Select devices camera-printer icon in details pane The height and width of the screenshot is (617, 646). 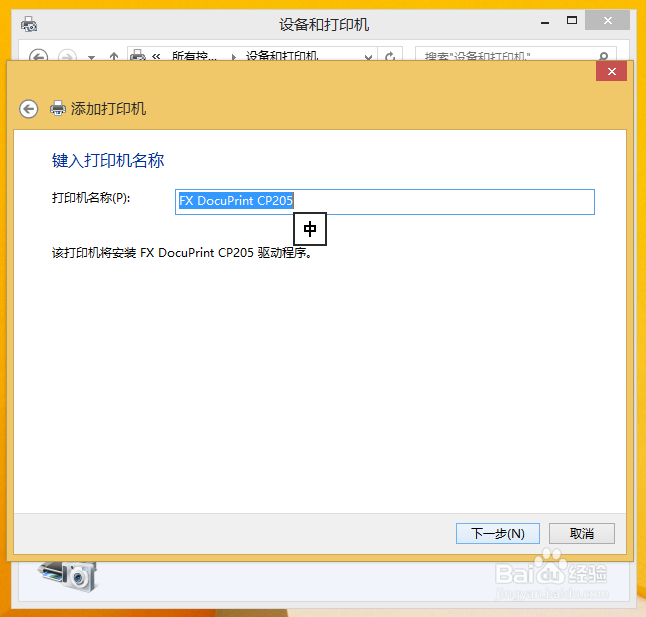(x=68, y=576)
